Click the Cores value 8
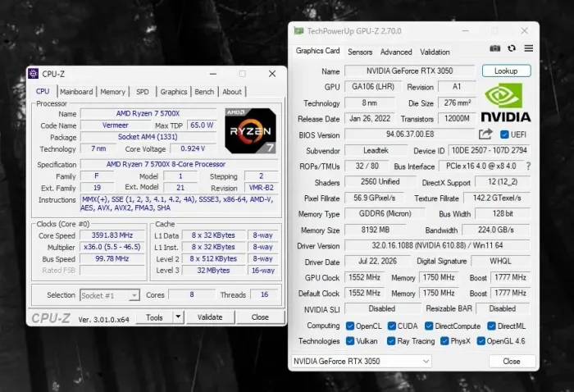 pos(191,294)
